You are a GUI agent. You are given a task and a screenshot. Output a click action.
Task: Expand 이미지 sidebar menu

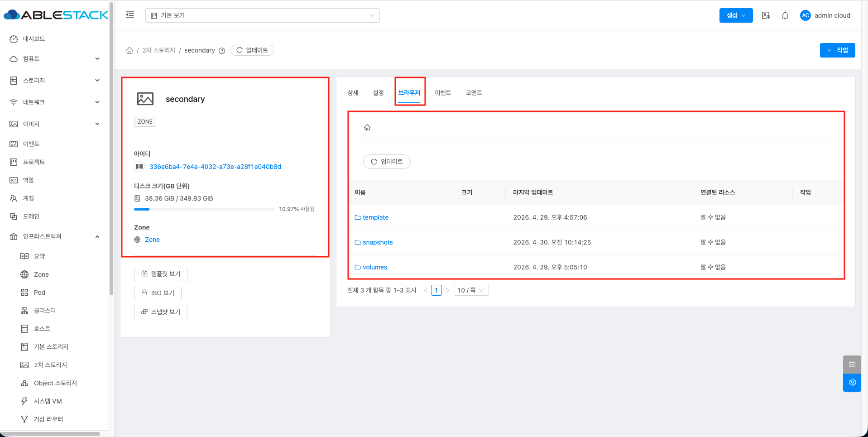tap(54, 124)
